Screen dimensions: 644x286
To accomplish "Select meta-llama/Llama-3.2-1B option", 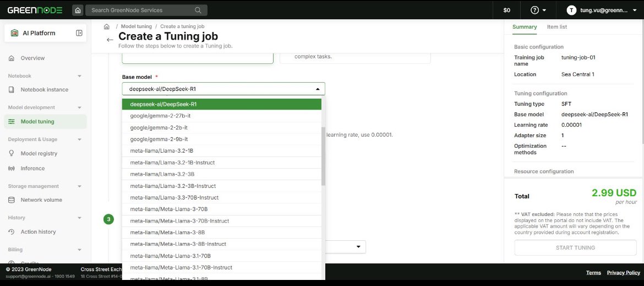I will pos(222,151).
